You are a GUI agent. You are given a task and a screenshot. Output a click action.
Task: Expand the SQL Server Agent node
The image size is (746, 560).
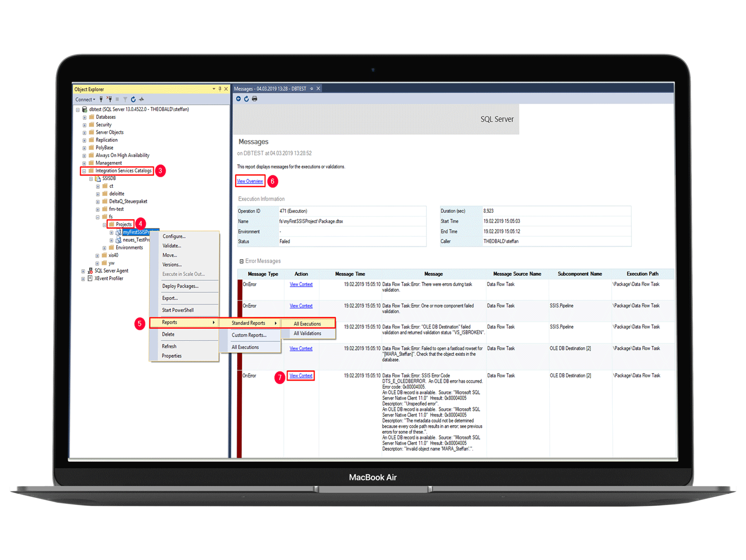click(x=83, y=271)
